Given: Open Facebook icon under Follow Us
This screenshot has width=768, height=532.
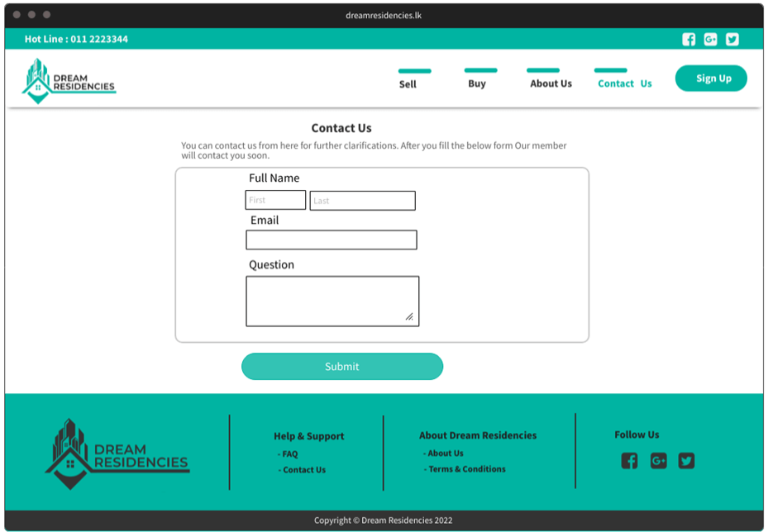Looking at the screenshot, I should (x=629, y=461).
